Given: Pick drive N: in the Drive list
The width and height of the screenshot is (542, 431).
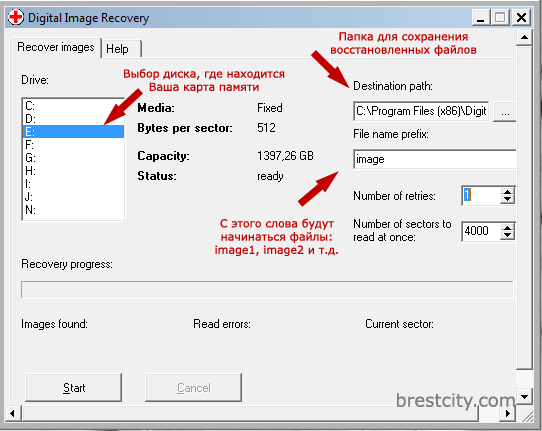Looking at the screenshot, I should coord(73,210).
